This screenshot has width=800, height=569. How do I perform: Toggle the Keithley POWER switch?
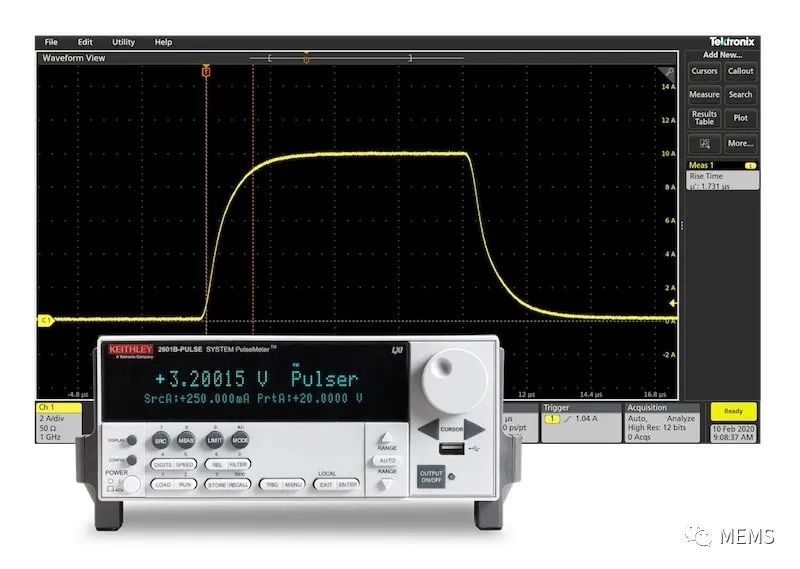coord(131,483)
